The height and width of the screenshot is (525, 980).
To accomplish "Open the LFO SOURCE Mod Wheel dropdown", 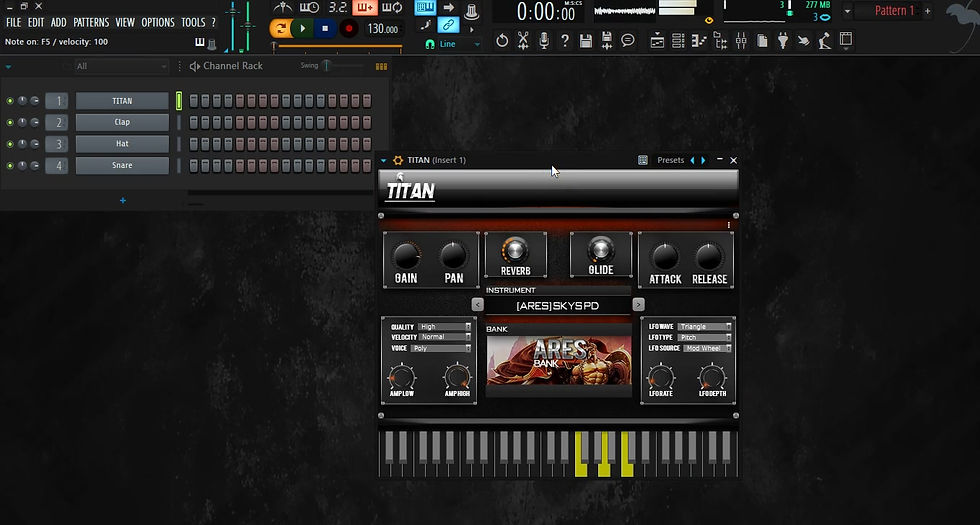I will (x=707, y=348).
